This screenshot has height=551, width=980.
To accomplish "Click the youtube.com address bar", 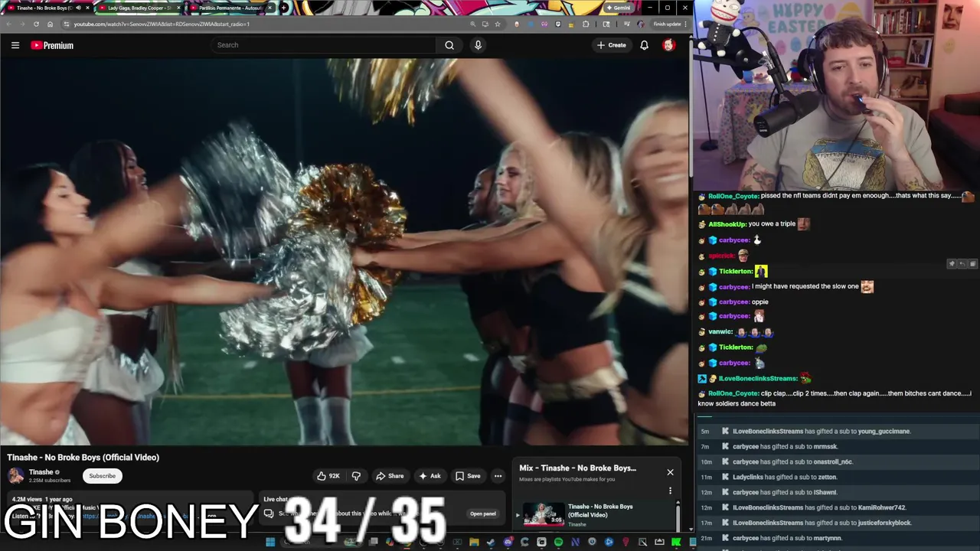I will tap(260, 24).
